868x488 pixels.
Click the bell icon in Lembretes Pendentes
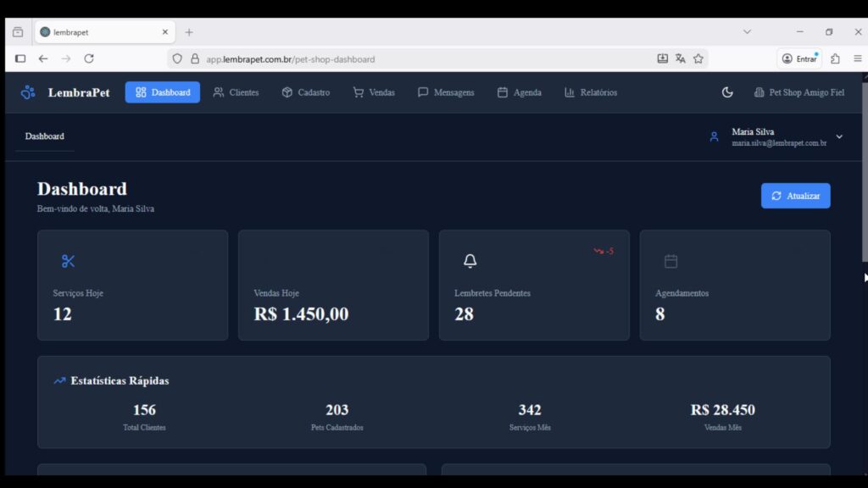pyautogui.click(x=470, y=262)
